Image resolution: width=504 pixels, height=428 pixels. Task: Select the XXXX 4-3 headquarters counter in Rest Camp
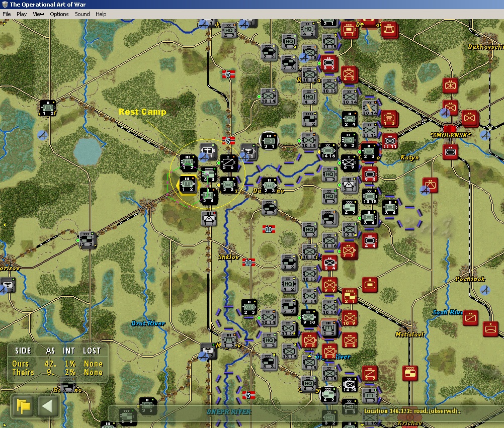[x=208, y=174]
